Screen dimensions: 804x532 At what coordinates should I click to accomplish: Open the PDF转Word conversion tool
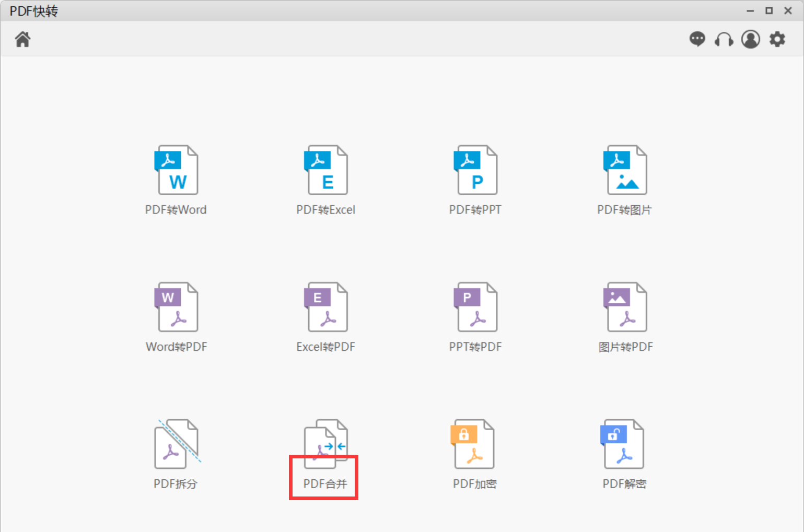click(x=176, y=170)
